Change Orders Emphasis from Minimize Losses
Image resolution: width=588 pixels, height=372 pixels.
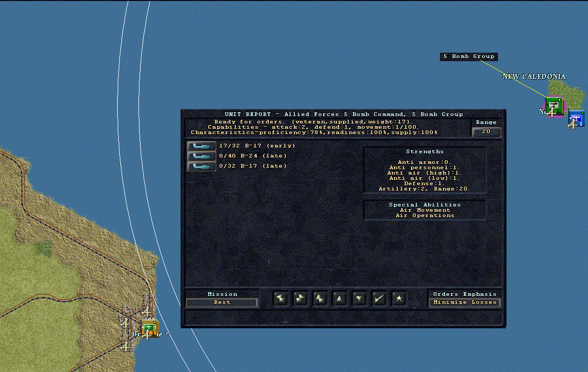[x=464, y=302]
